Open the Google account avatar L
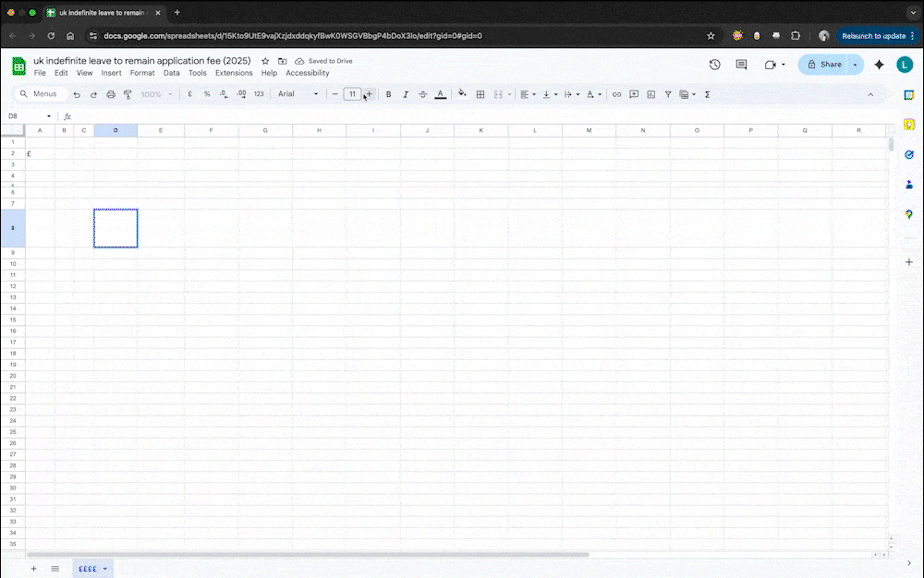Screen dimensions: 924x578 click(x=905, y=65)
